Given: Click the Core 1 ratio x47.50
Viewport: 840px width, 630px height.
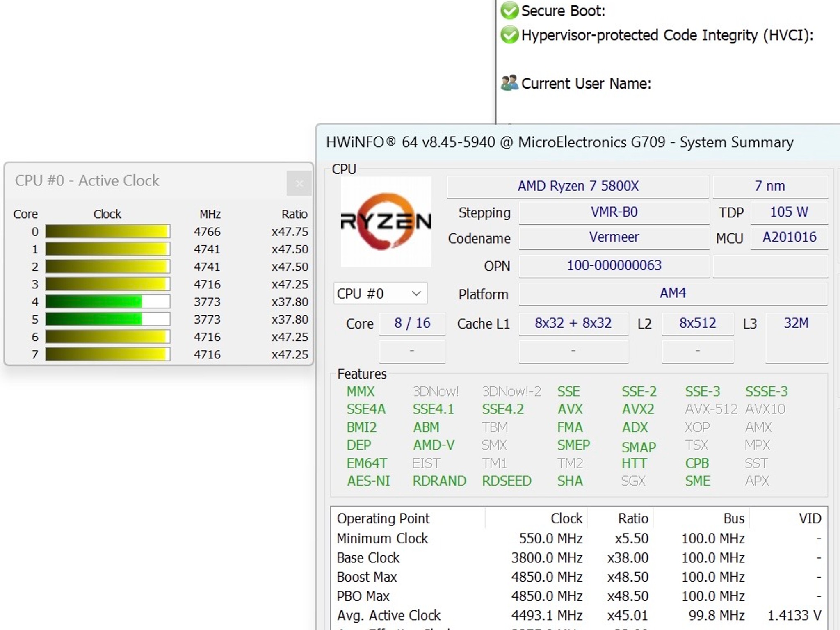Looking at the screenshot, I should click(290, 249).
